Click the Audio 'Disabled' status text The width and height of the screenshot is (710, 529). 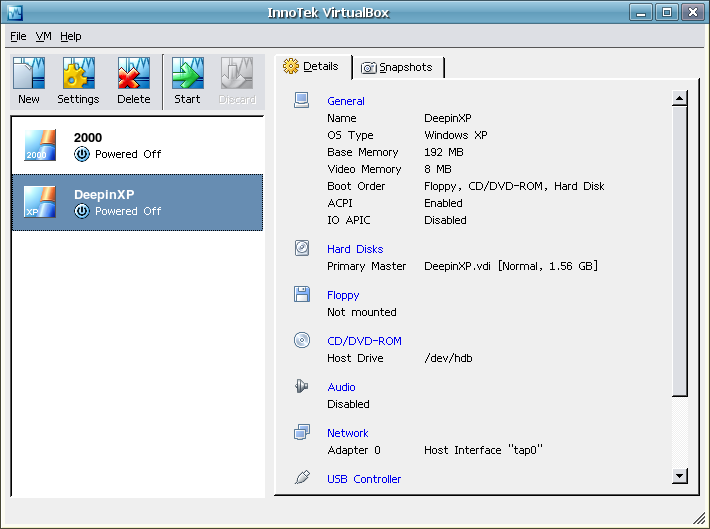point(348,404)
